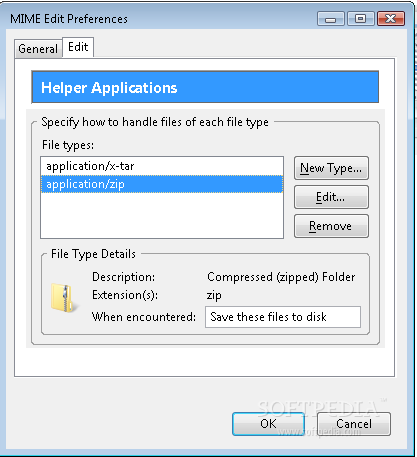Minimize the MIME Edit Preferences window
The height and width of the screenshot is (457, 417).
click(x=331, y=19)
